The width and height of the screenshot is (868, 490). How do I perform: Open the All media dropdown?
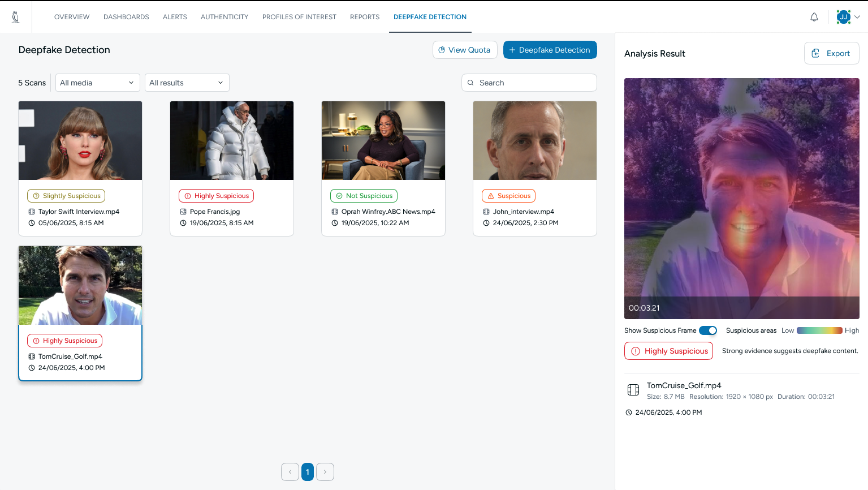click(x=98, y=83)
